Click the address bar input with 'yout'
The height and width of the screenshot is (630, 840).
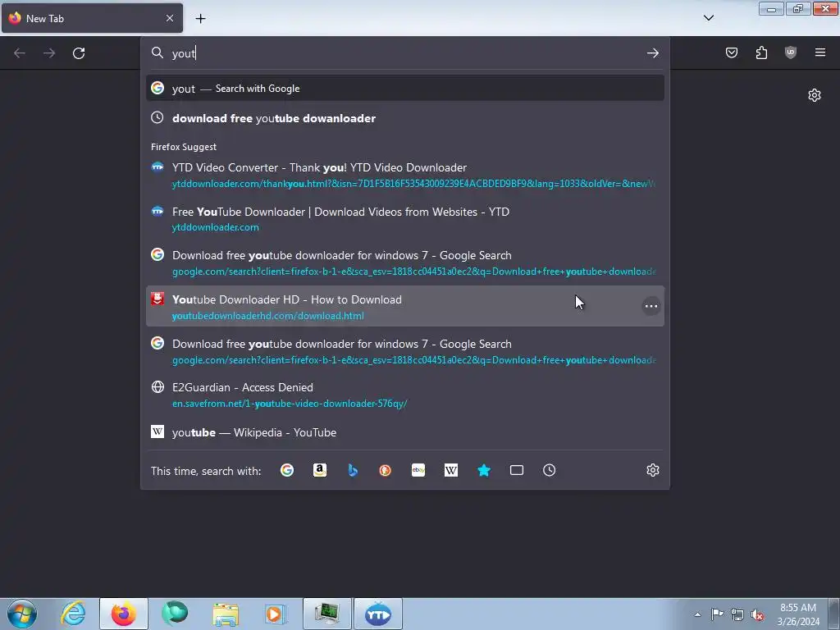pyautogui.click(x=405, y=53)
